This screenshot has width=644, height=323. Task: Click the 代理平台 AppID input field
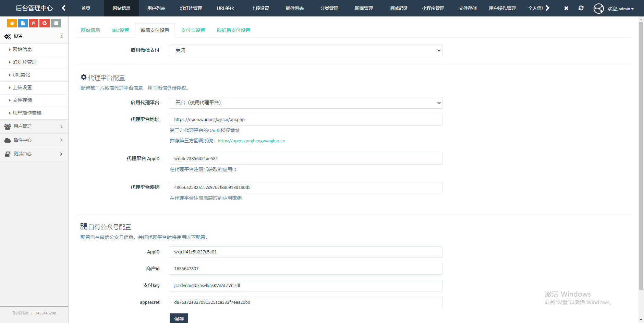(x=306, y=159)
